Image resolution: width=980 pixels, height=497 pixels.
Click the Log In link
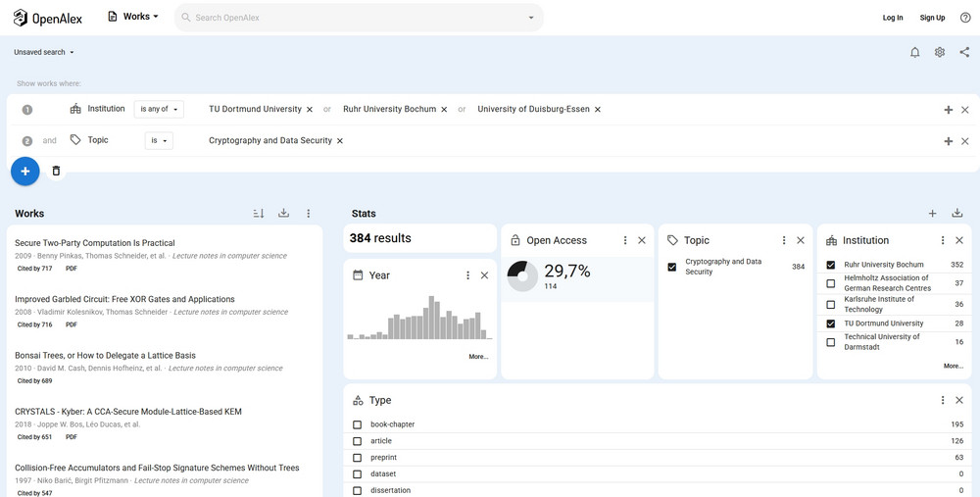[893, 17]
